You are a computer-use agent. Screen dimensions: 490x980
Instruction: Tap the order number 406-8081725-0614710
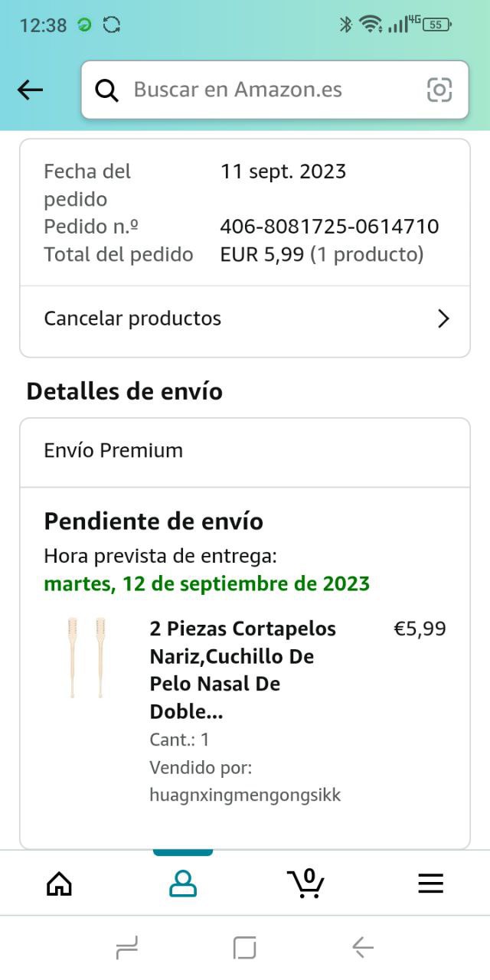[x=329, y=227]
